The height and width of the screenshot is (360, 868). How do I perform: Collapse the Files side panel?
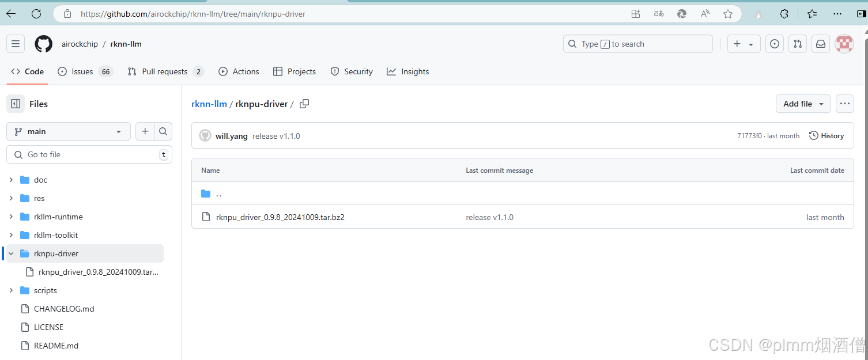point(16,104)
